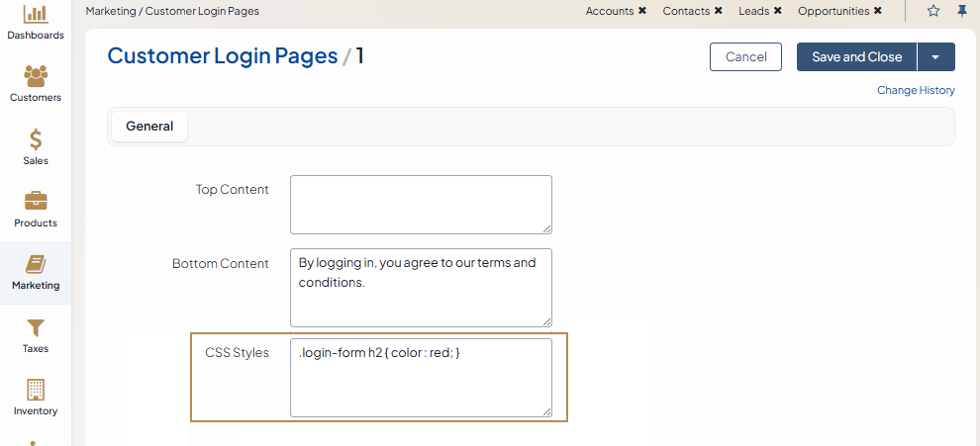Switch to the General tab
Image resolution: width=980 pixels, height=446 pixels.
click(149, 127)
